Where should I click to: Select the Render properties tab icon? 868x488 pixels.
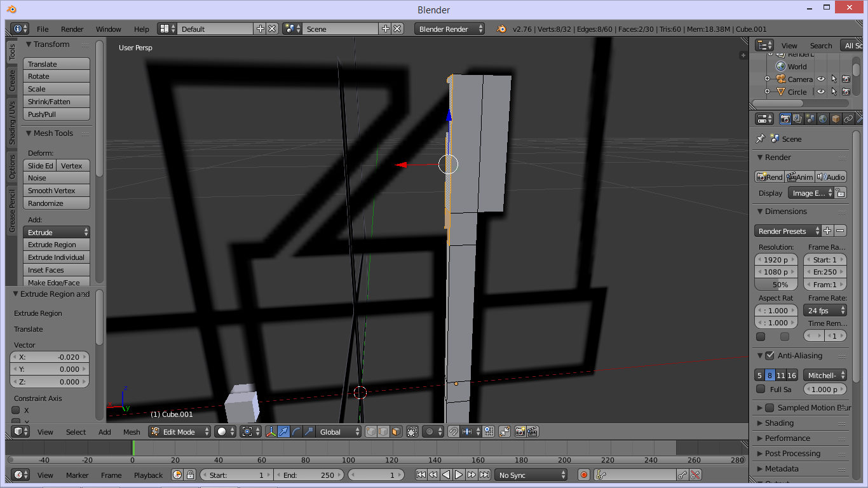[785, 119]
